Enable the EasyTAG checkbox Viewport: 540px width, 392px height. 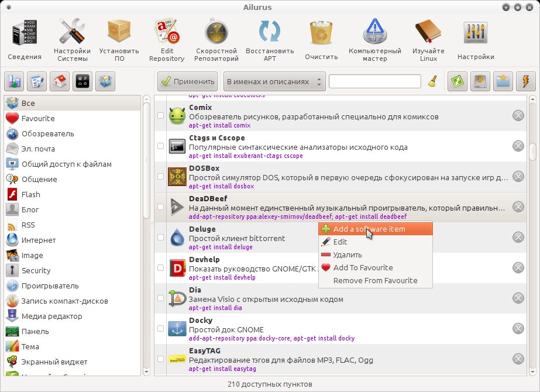click(160, 359)
